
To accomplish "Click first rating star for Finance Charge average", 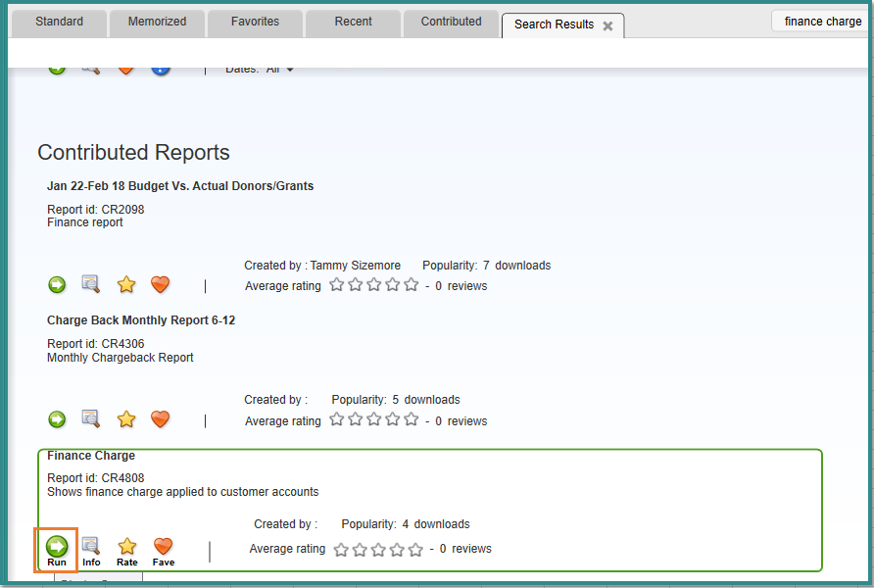I will coord(341,550).
